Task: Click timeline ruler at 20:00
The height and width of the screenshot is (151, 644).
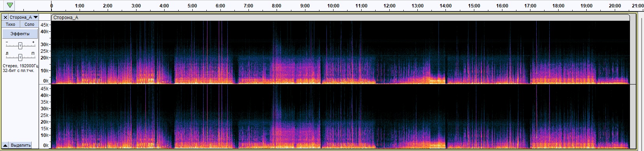Action: tap(615, 6)
